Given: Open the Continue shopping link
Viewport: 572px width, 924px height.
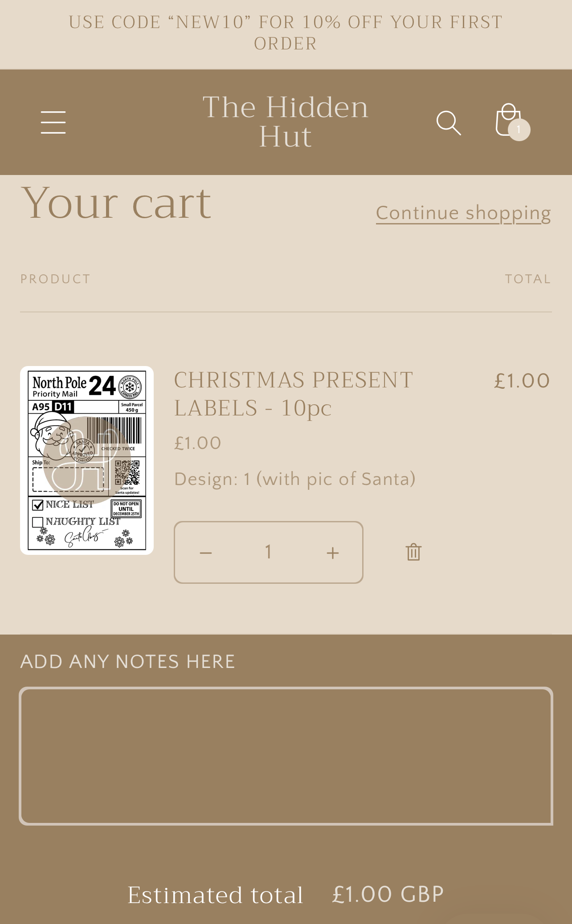Looking at the screenshot, I should pos(463,212).
